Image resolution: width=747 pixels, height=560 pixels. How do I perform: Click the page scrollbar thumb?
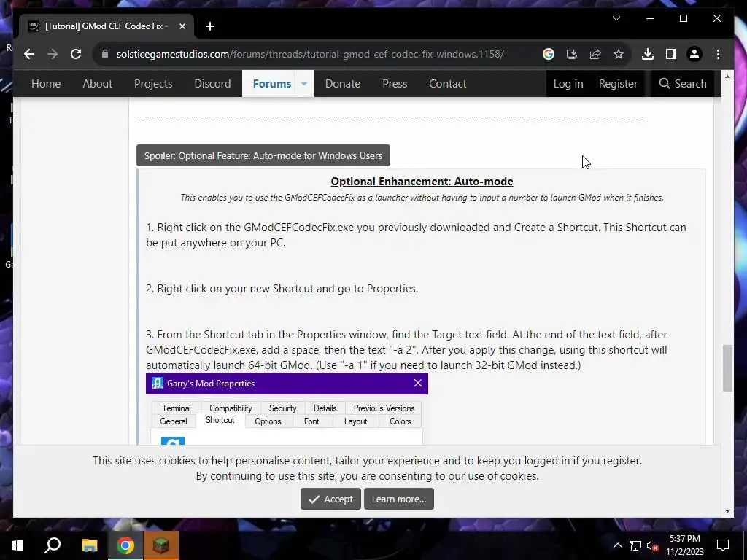pos(727,368)
